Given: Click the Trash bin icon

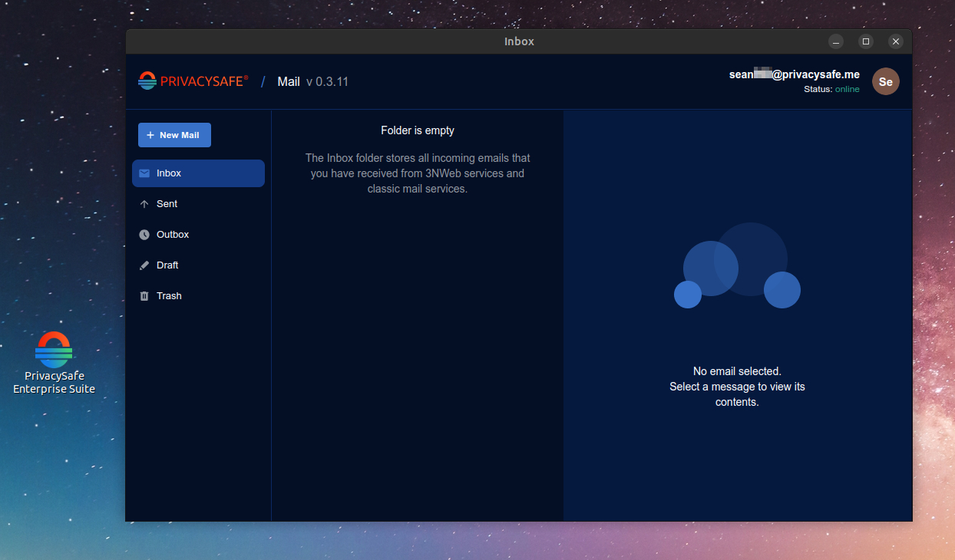Looking at the screenshot, I should click(144, 296).
